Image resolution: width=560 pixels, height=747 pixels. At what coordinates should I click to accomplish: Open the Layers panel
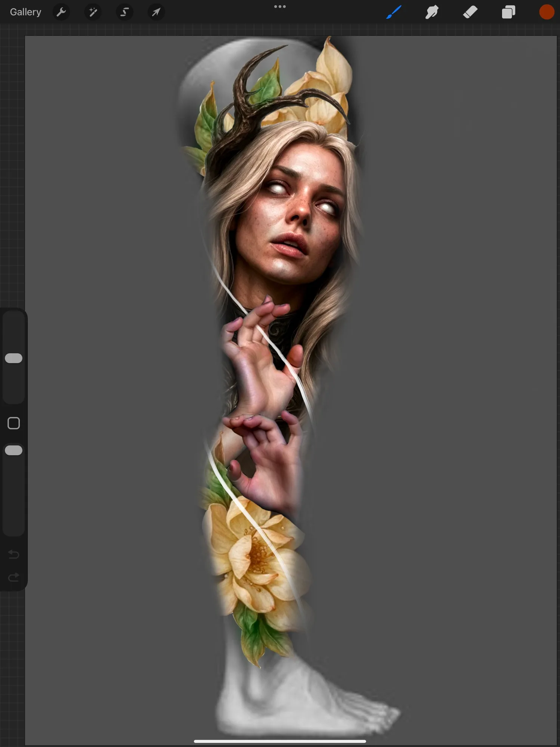pyautogui.click(x=508, y=12)
